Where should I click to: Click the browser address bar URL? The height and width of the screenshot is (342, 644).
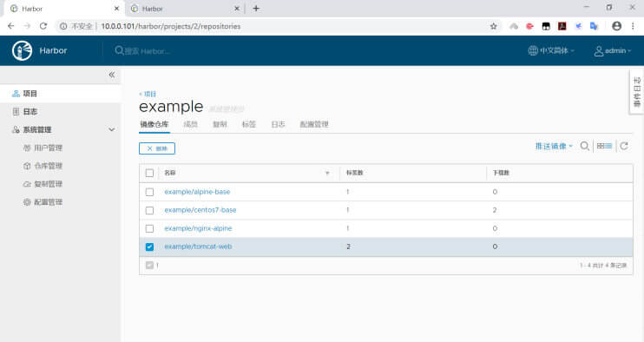(171, 26)
